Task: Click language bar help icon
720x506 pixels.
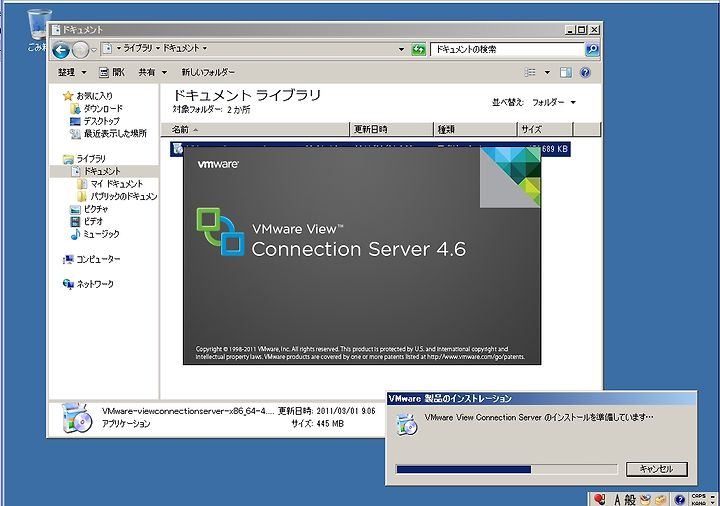Action: tap(680, 500)
